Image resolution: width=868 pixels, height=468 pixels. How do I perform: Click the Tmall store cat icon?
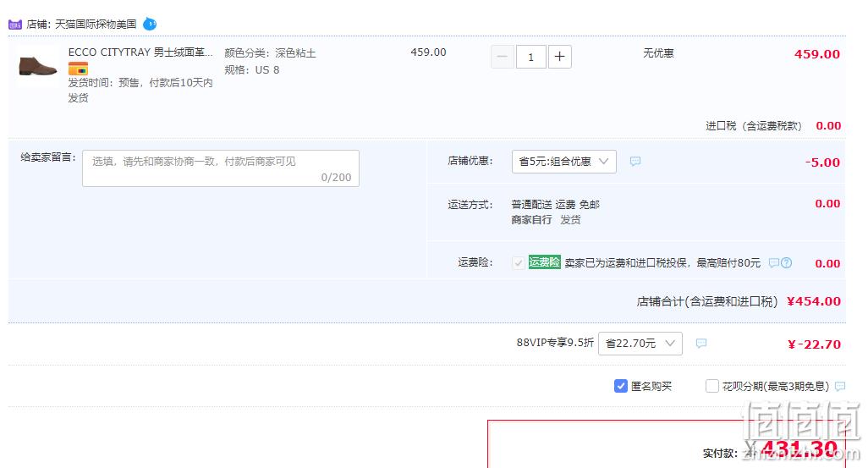point(15,25)
